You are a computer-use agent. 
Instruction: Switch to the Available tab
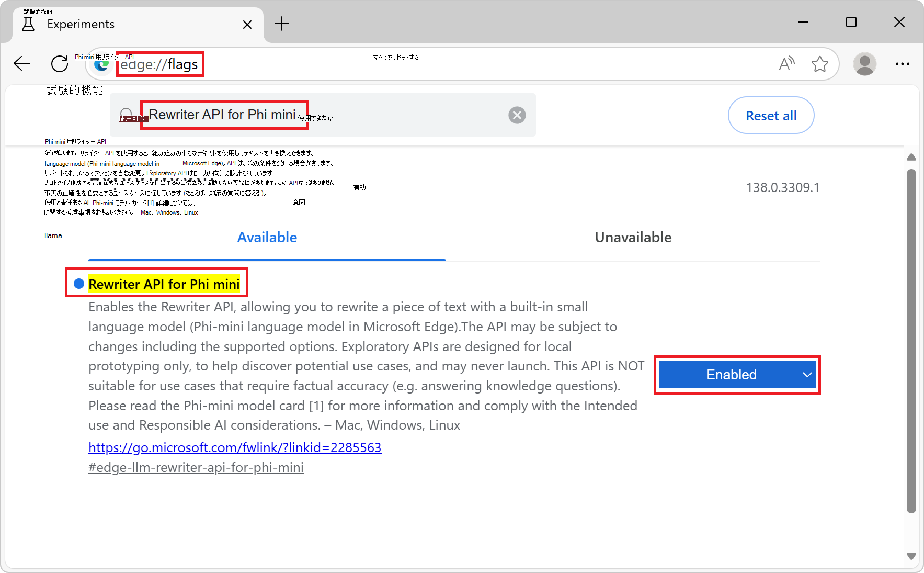[267, 238]
